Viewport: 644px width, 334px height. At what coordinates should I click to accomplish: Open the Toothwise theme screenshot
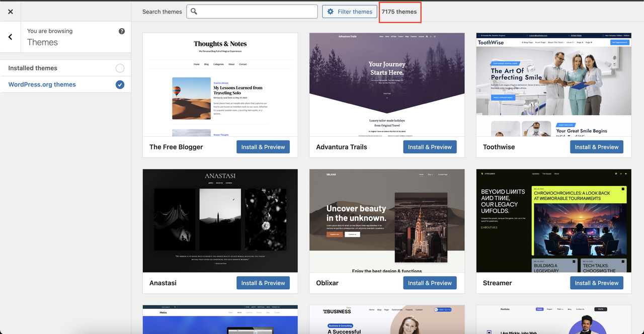click(554, 85)
